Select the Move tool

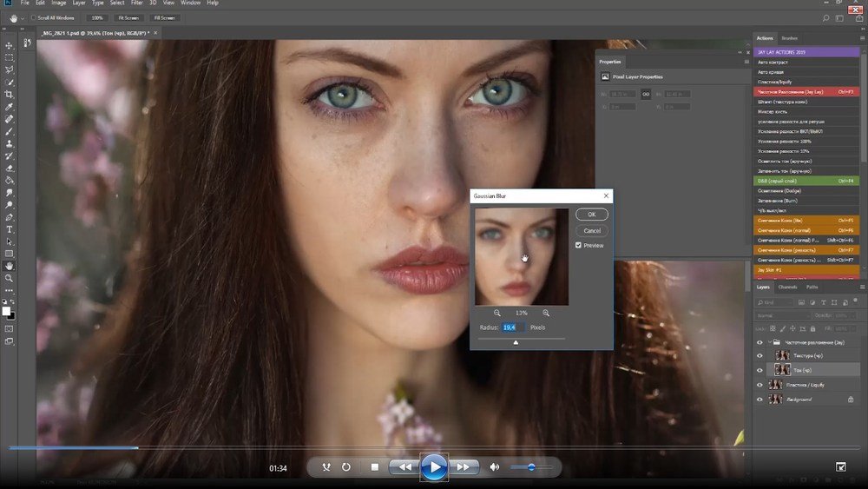[10, 44]
